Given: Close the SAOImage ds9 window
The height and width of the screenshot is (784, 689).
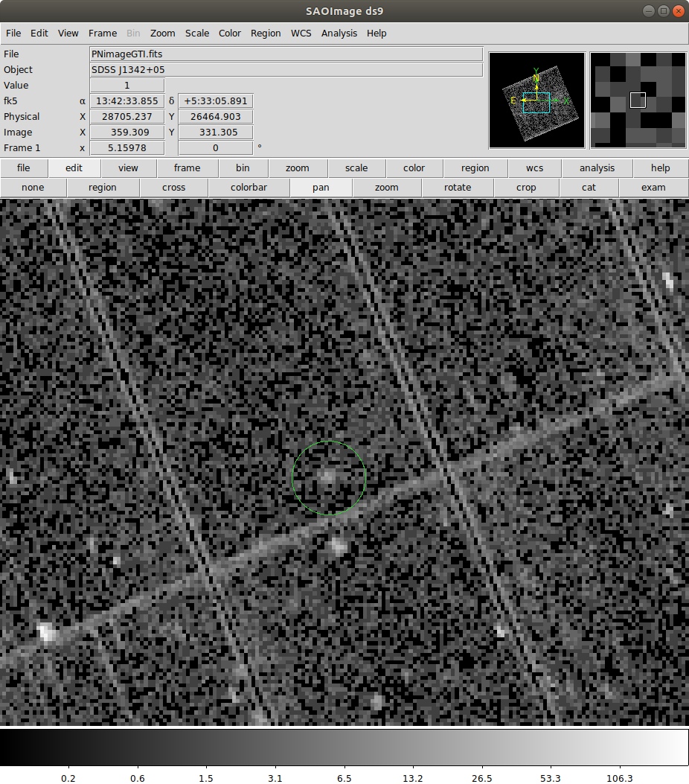Looking at the screenshot, I should point(679,11).
